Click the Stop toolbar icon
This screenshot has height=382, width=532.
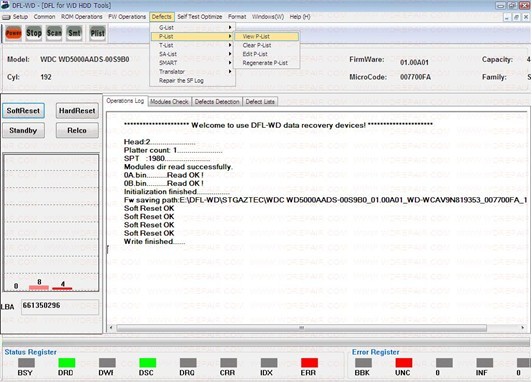[x=34, y=33]
